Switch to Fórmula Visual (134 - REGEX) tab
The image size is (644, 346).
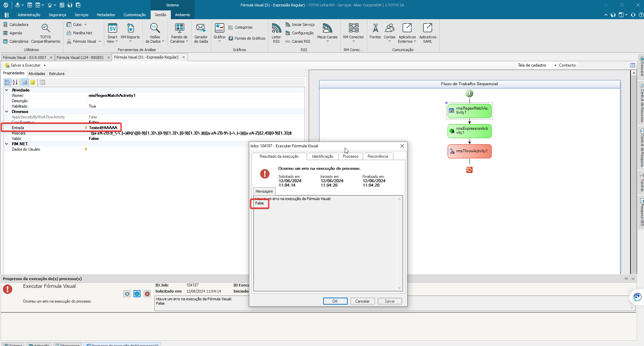coord(80,57)
